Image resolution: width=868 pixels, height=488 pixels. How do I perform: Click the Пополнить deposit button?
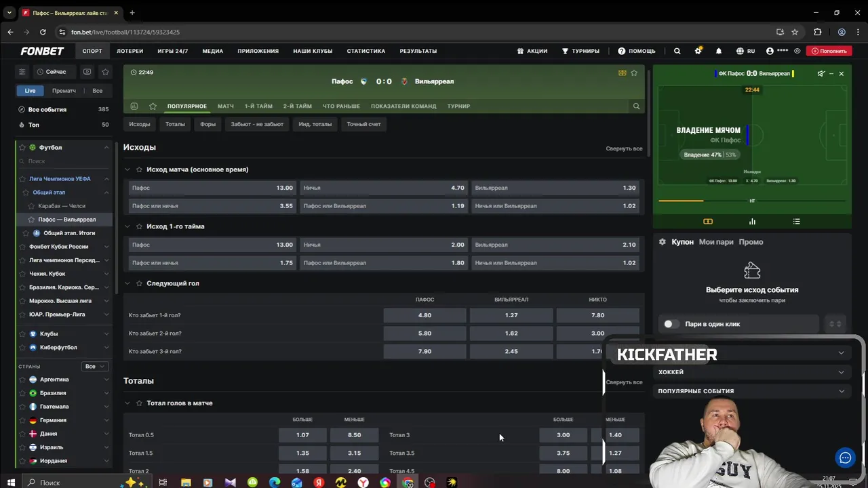829,51
